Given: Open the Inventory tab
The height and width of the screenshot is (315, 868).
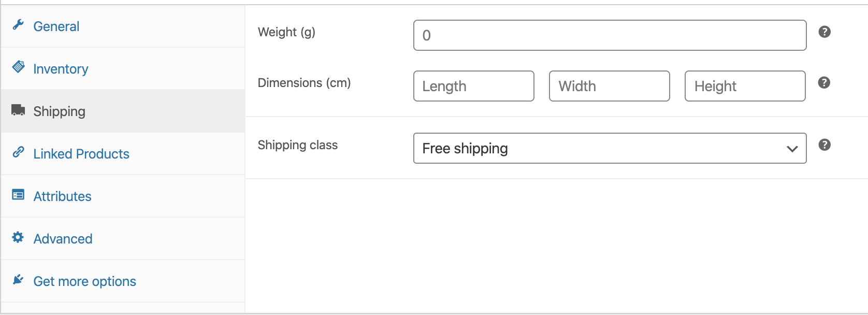Looking at the screenshot, I should pos(61,69).
